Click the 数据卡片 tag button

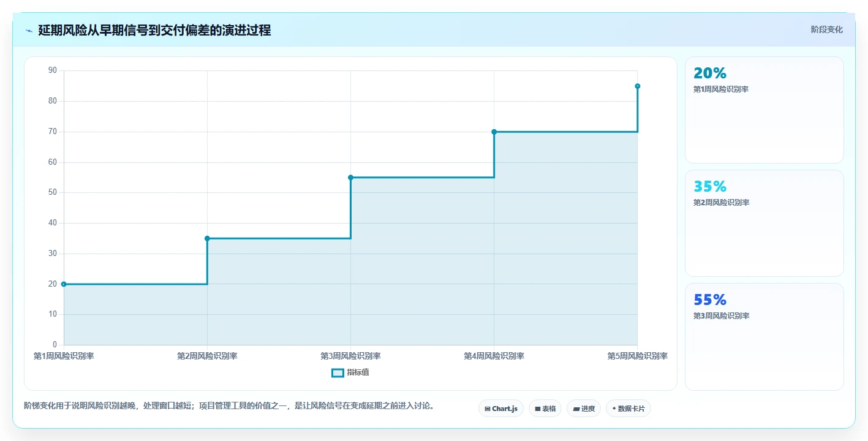pos(628,409)
